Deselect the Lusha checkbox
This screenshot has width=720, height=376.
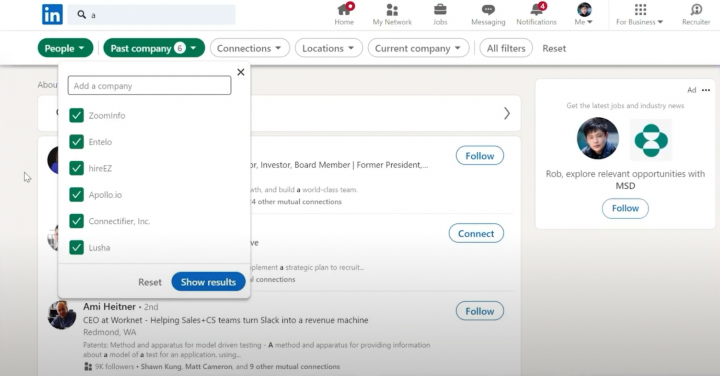coord(76,247)
